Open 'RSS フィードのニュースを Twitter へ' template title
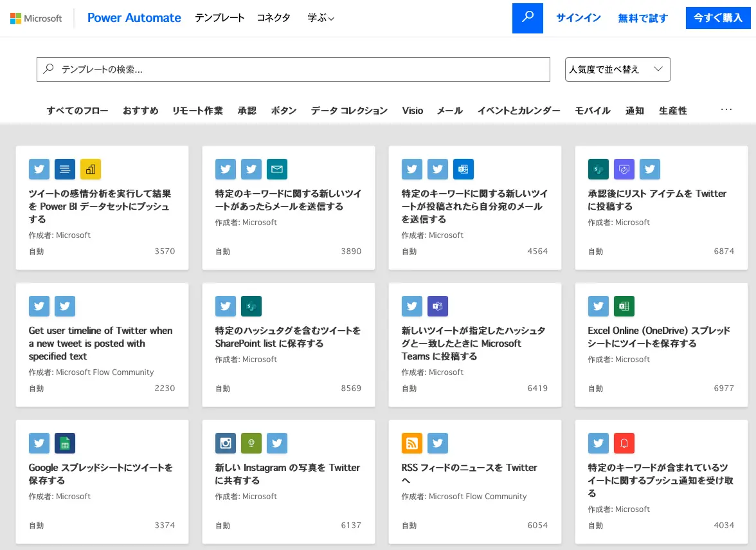Image resolution: width=756 pixels, height=550 pixels. 469,473
